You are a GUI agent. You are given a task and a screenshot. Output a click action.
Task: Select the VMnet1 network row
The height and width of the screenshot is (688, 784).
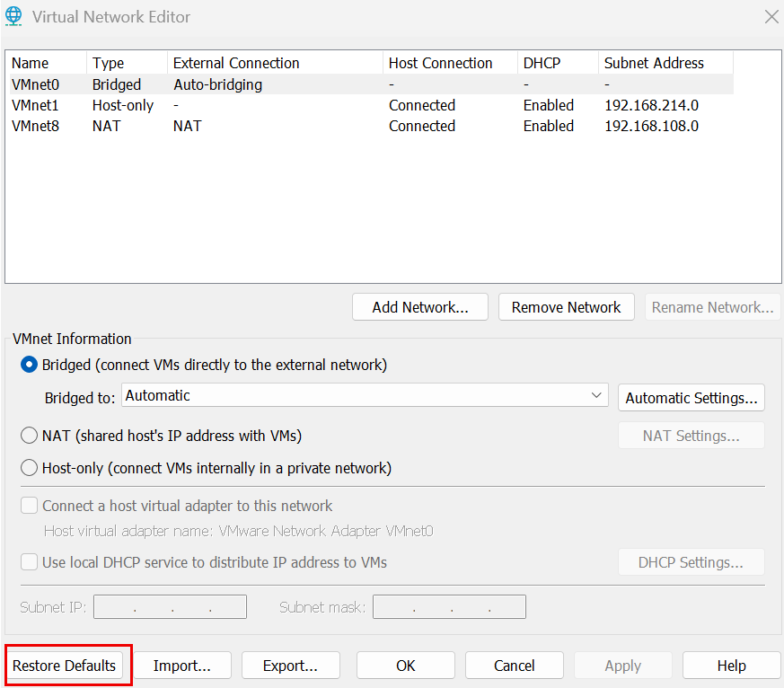[x=372, y=105]
